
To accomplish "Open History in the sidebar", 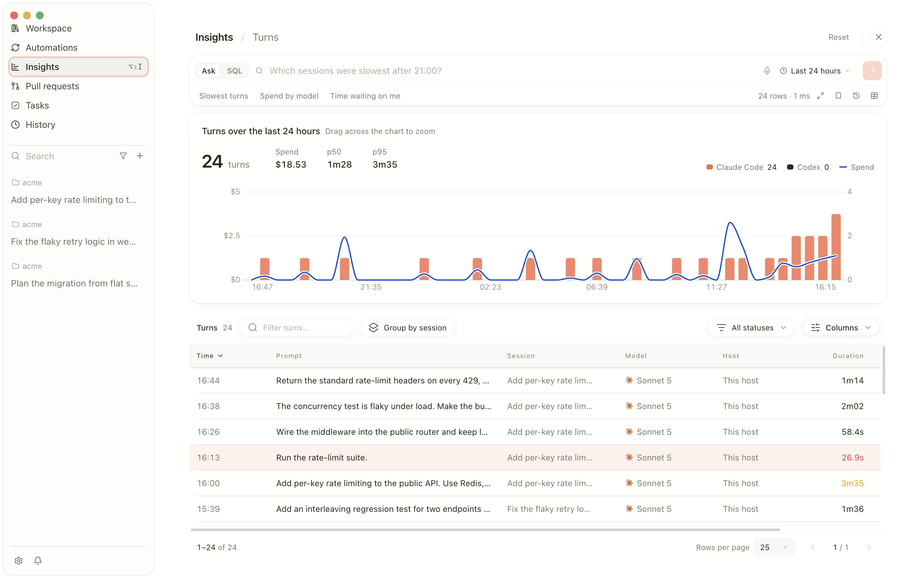I will coord(78,125).
